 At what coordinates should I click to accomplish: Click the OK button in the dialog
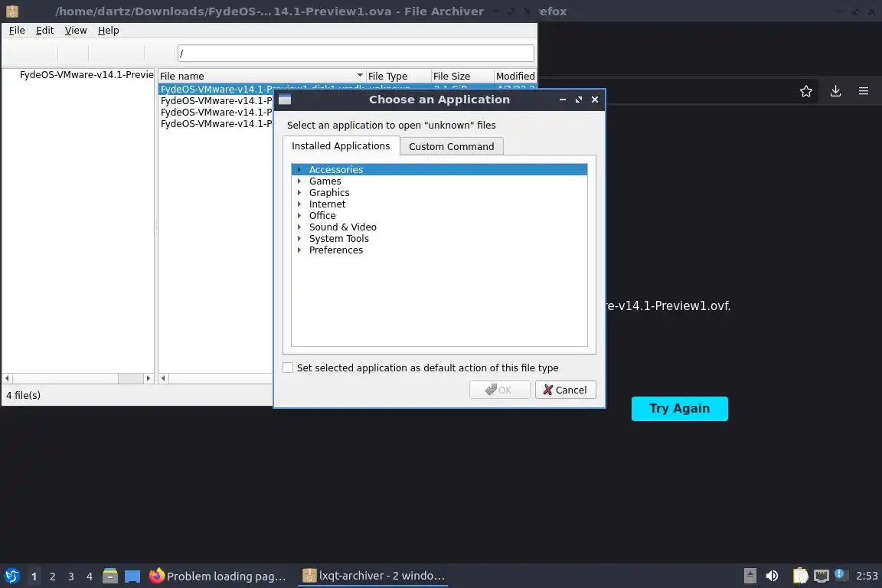499,390
